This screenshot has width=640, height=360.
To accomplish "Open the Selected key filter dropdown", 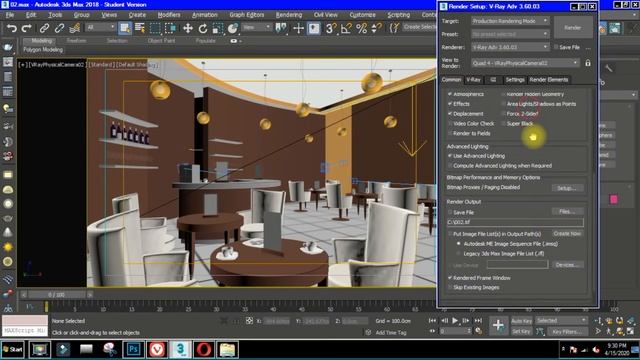I will [x=561, y=321].
